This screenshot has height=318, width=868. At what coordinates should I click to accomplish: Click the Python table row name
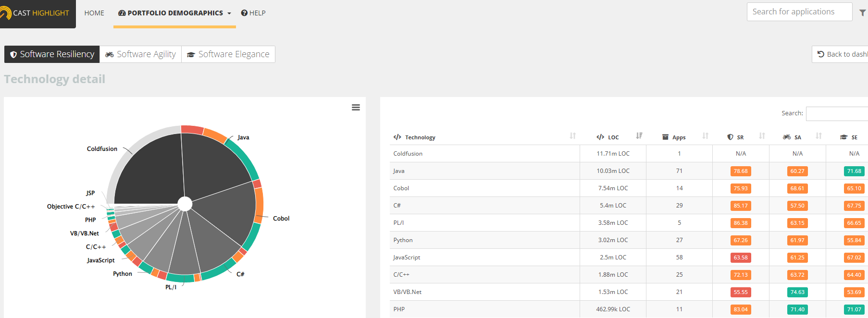[403, 240]
